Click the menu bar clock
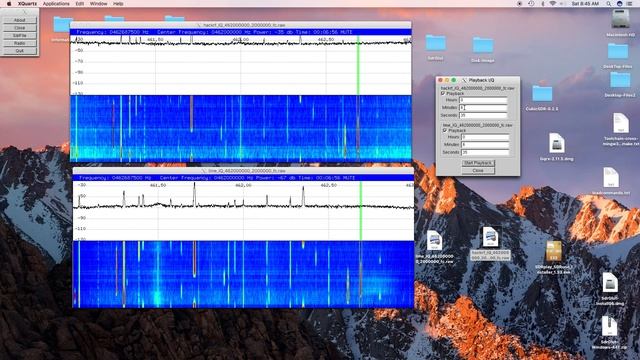 (x=585, y=4)
